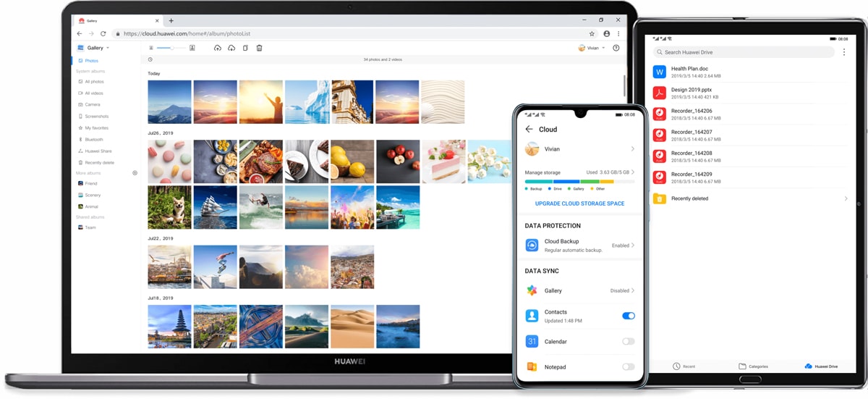Open Cloud Backup settings on phone
The width and height of the screenshot is (868, 399).
click(x=579, y=245)
